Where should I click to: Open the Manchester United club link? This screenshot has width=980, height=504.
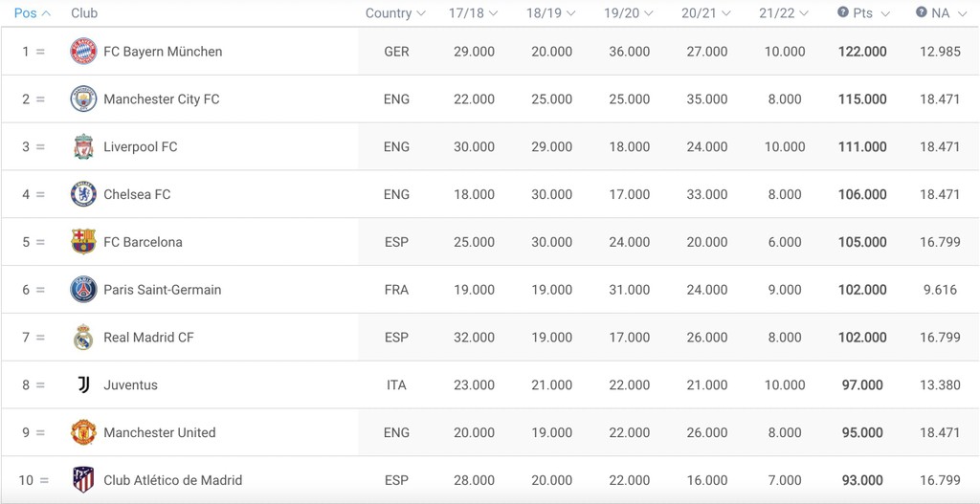point(159,432)
